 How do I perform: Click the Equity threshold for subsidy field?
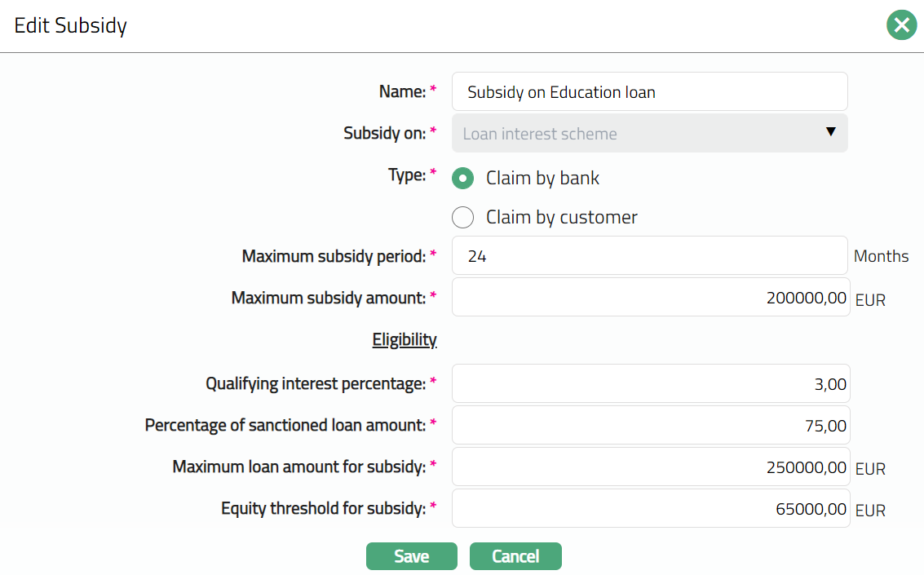coord(649,509)
